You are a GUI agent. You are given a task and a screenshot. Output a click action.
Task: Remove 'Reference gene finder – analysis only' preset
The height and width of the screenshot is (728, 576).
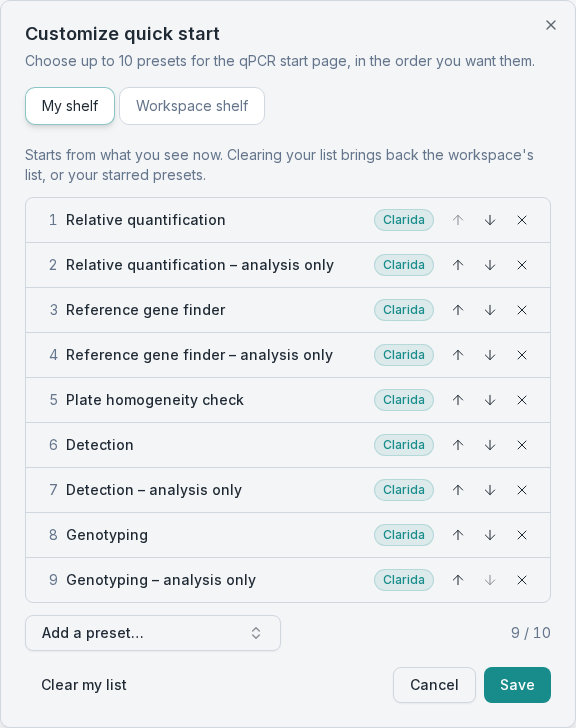522,355
